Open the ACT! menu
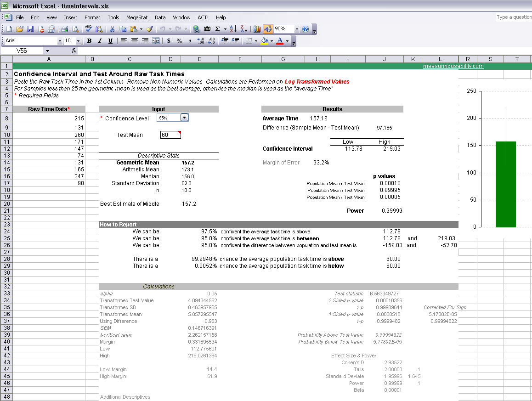Screen dimensions: 532x401 (x=203, y=17)
